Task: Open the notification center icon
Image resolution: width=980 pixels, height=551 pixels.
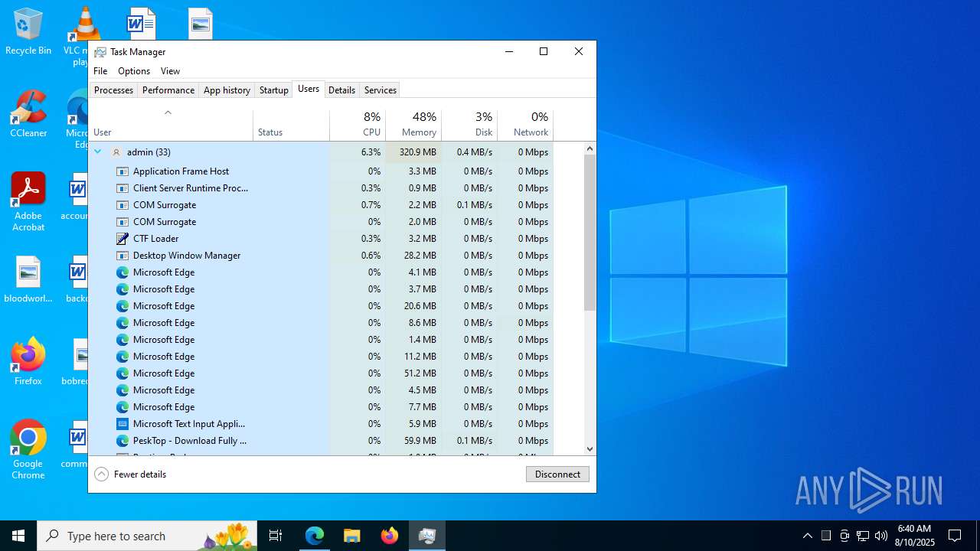Action: click(955, 536)
